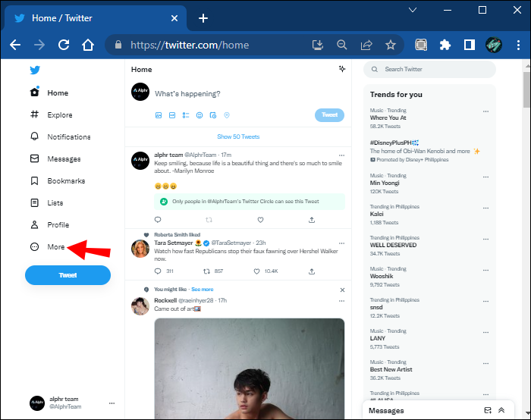Open zoom magnifier icon in address bar
531x420 pixels.
point(342,45)
